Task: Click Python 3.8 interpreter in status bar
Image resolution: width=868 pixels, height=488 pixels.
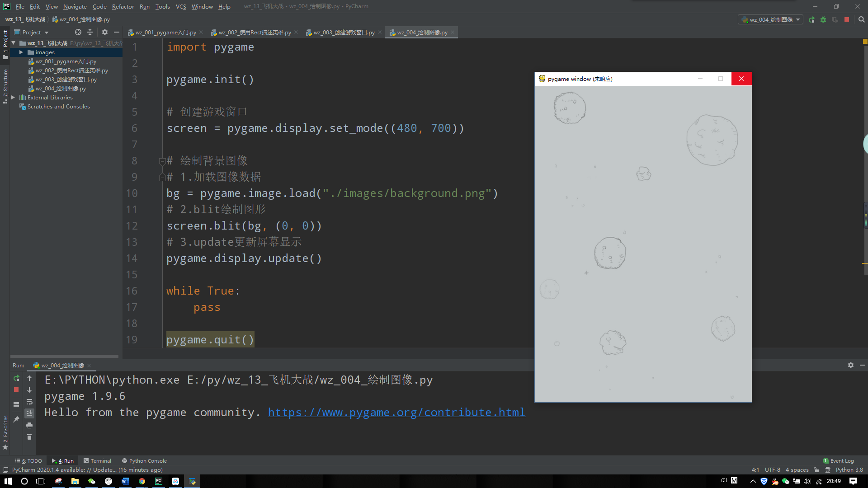Action: (x=849, y=470)
